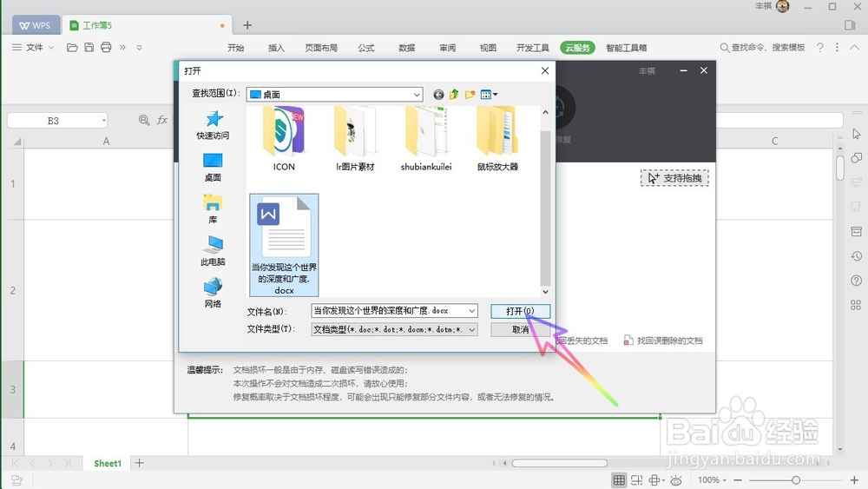The height and width of the screenshot is (489, 868).
Task: Open the 视图 ribbon tab
Action: pyautogui.click(x=488, y=48)
